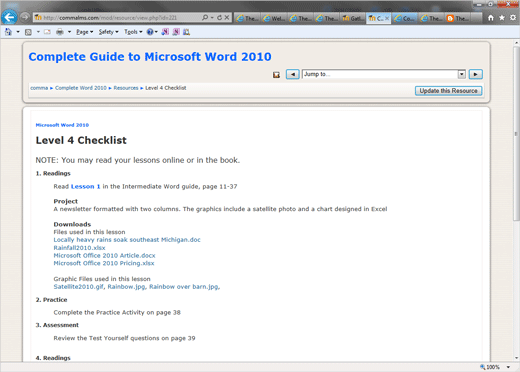Click the Resources breadcrumb link
The width and height of the screenshot is (520, 372).
(126, 88)
